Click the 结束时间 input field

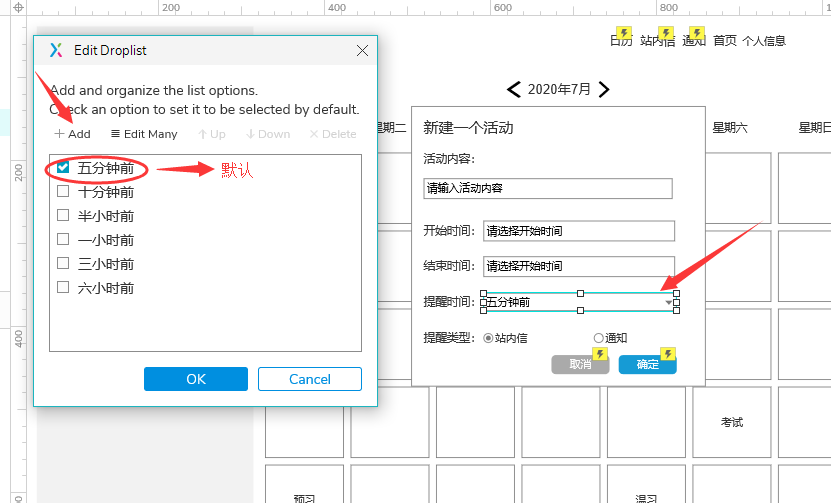579,266
